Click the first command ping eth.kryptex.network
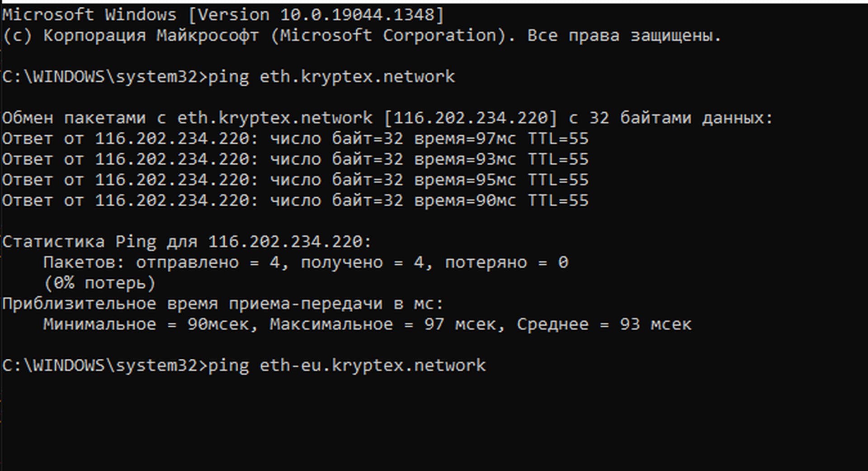The width and height of the screenshot is (868, 471). (x=331, y=77)
